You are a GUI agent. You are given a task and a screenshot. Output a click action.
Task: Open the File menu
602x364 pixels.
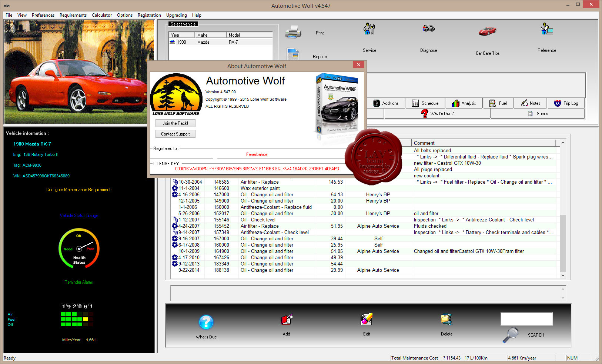point(9,15)
